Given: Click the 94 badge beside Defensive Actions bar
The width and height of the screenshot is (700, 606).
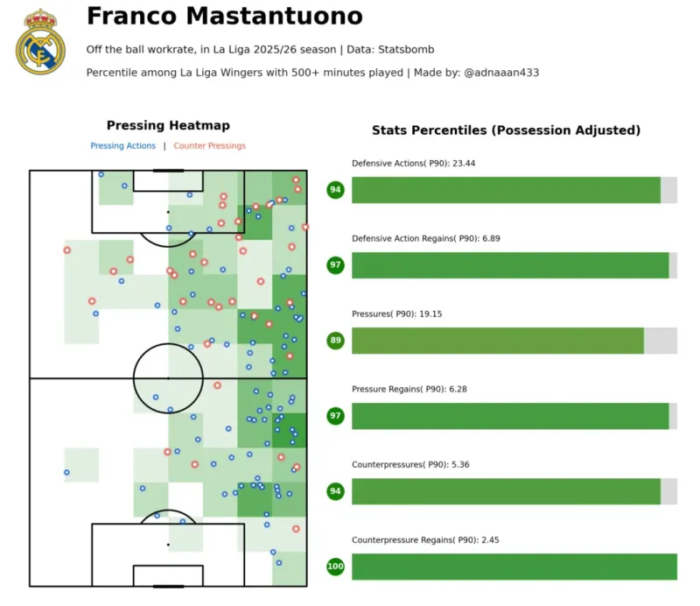Looking at the screenshot, I should [x=335, y=189].
